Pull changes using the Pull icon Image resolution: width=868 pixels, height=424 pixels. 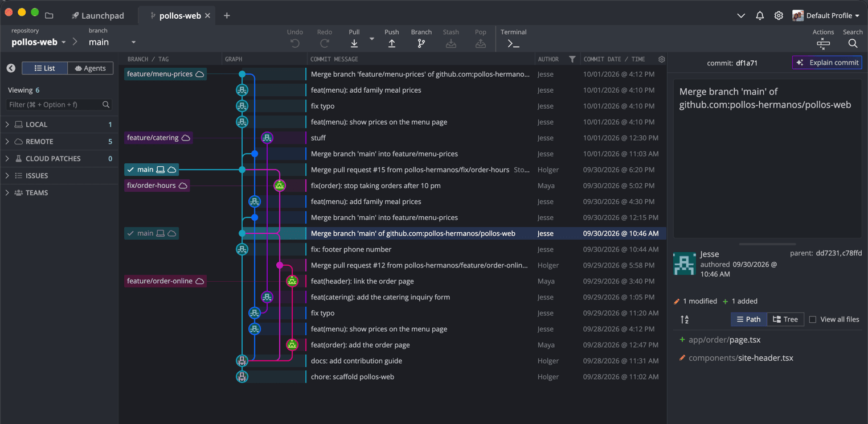[354, 43]
